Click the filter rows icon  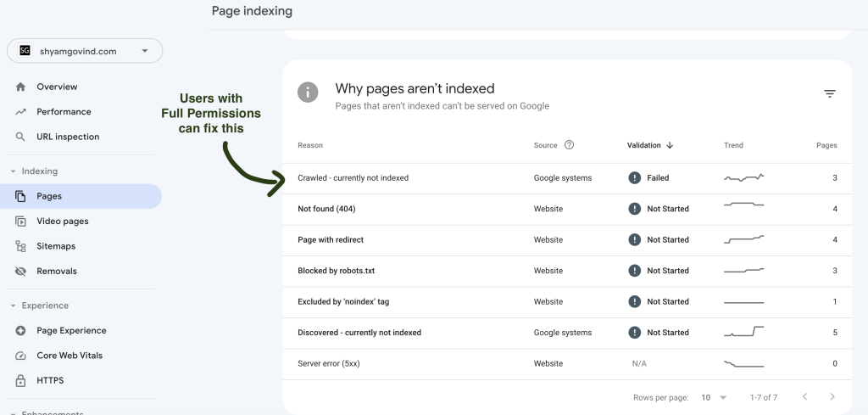830,94
